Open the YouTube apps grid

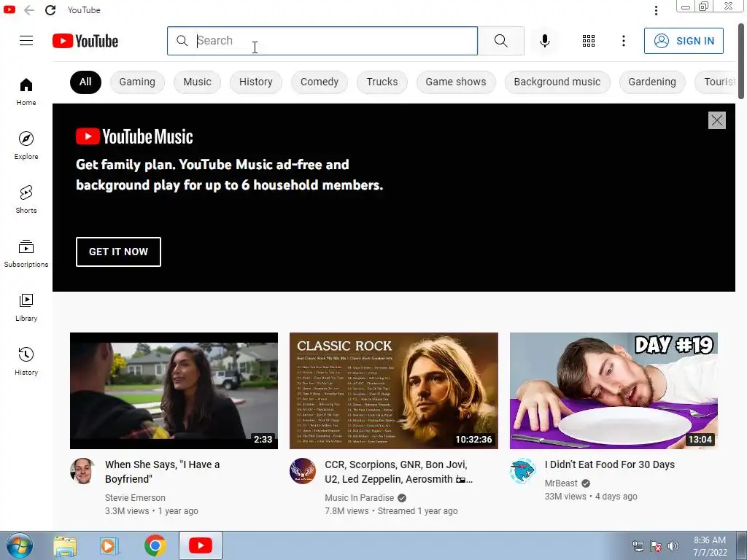point(589,41)
